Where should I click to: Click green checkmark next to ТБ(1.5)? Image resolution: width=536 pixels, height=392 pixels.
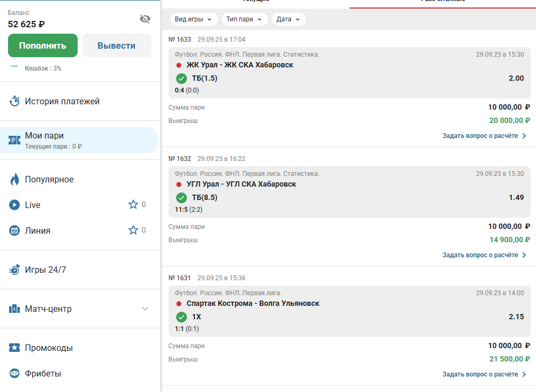click(x=181, y=79)
